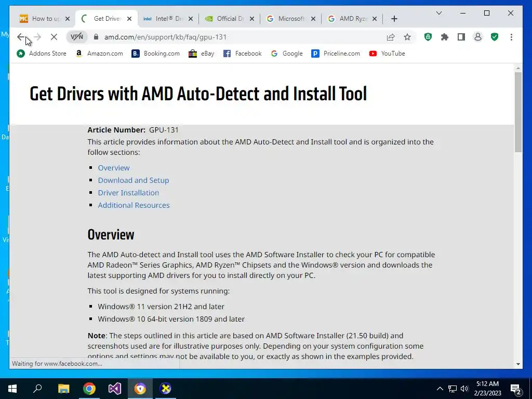Go back to the previous page
Screen dimensions: 532x399
coord(21,37)
